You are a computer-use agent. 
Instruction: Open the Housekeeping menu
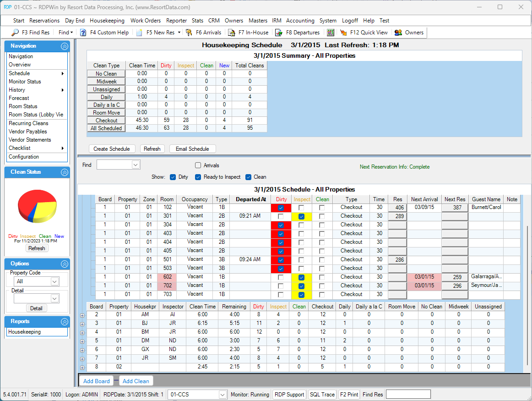click(x=107, y=21)
